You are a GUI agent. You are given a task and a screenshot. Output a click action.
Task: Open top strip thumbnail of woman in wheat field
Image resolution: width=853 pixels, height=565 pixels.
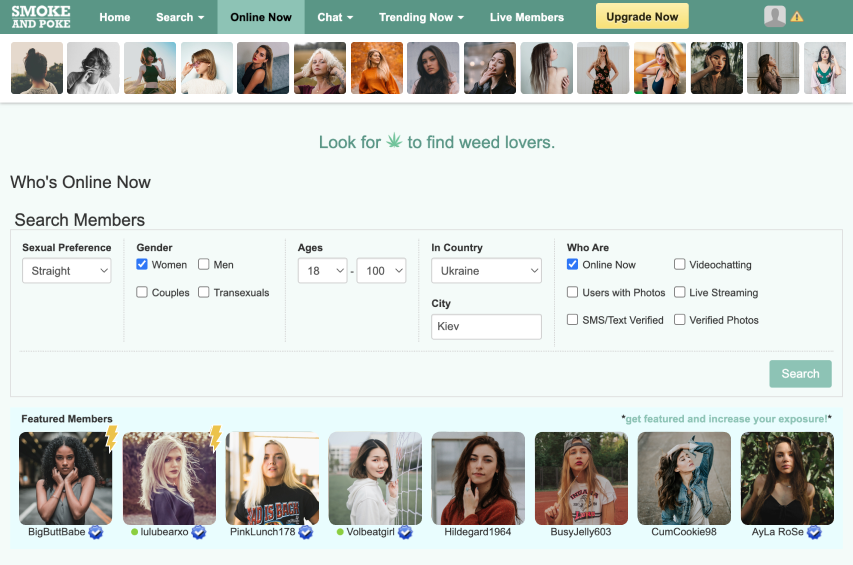[x=150, y=68]
